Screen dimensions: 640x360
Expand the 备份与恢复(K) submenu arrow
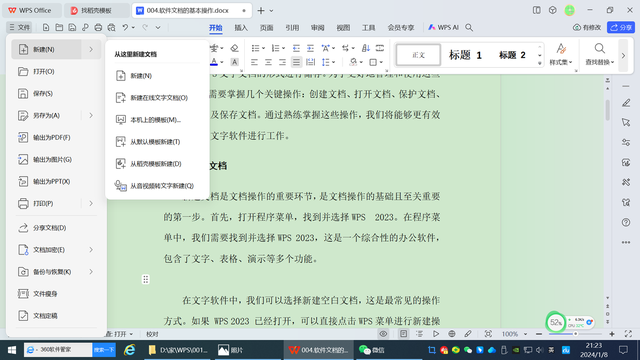[x=91, y=272]
